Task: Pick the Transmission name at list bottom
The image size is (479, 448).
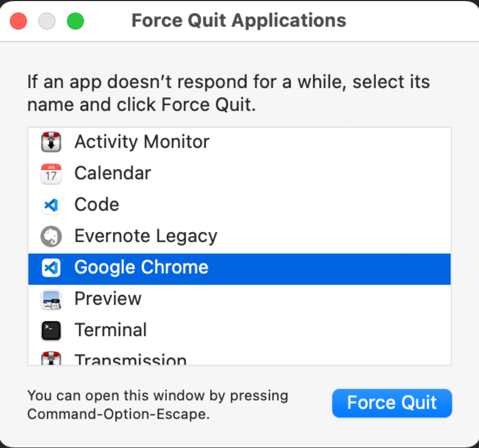Action: tap(130, 360)
